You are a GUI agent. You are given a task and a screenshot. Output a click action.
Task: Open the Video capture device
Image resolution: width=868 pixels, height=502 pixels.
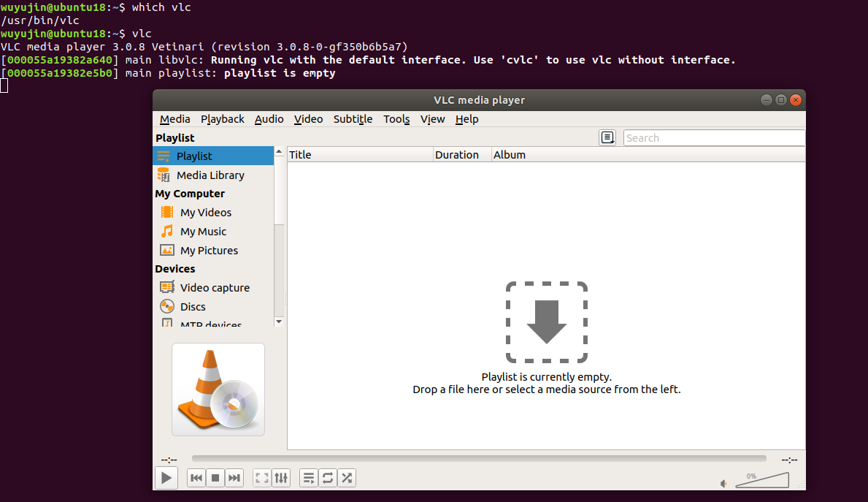coord(215,287)
